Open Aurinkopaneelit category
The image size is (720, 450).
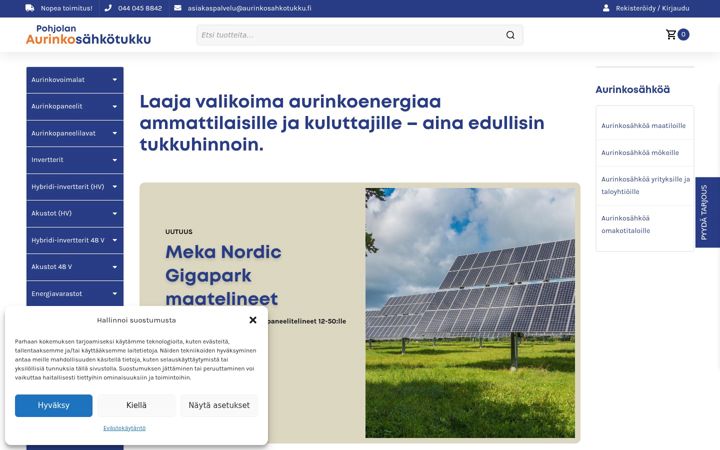click(56, 107)
